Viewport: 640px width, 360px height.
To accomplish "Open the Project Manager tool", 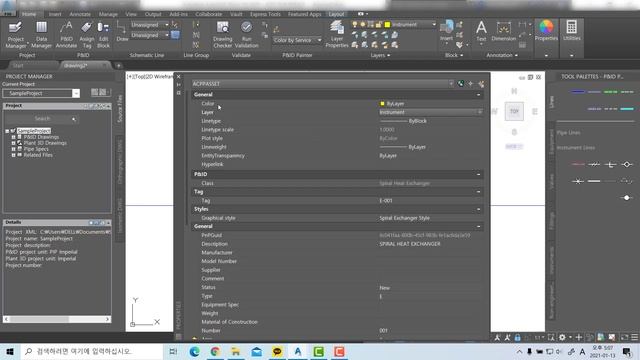I will point(16,35).
